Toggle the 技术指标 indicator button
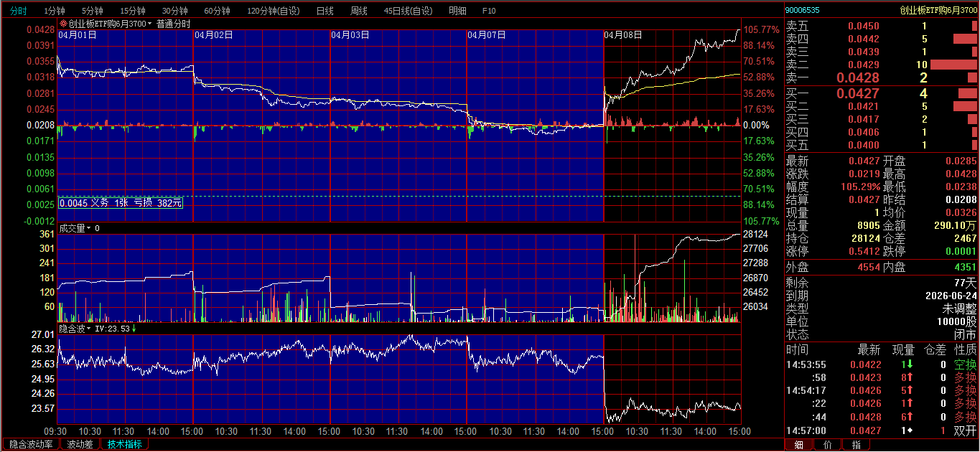Image resolution: width=980 pixels, height=452 pixels. coord(124,444)
